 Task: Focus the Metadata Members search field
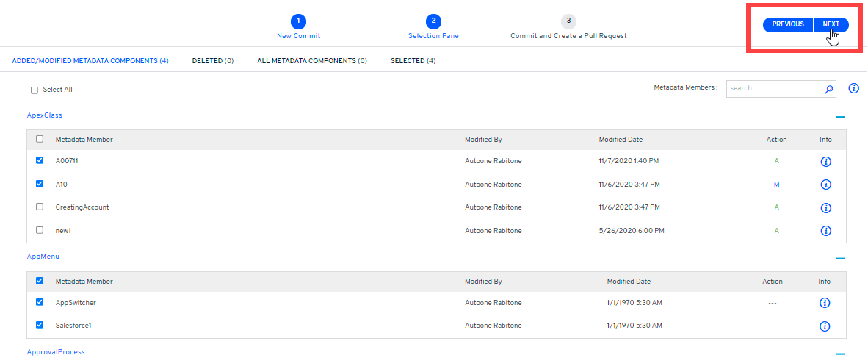tap(774, 88)
